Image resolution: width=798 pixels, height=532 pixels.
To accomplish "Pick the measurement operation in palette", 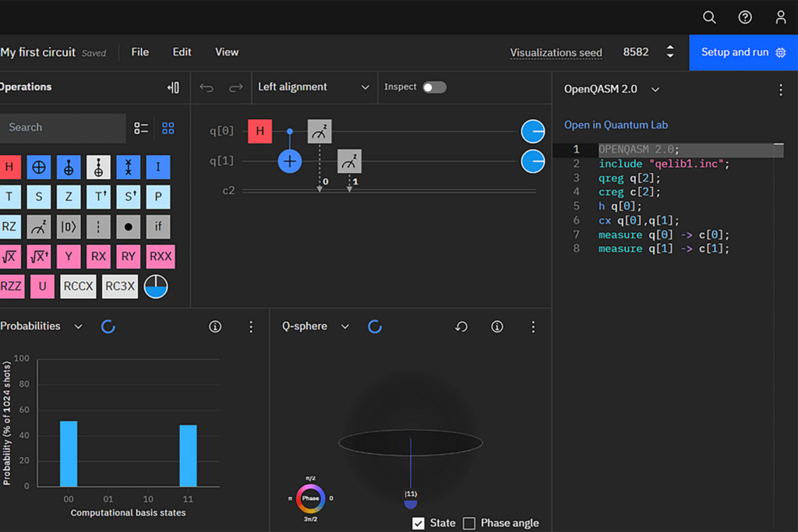I will tap(39, 227).
